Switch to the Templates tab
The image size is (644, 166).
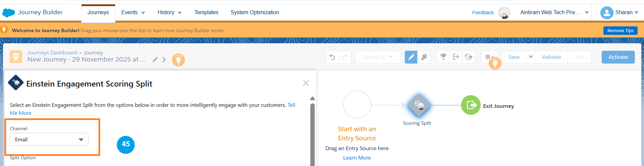[206, 13]
